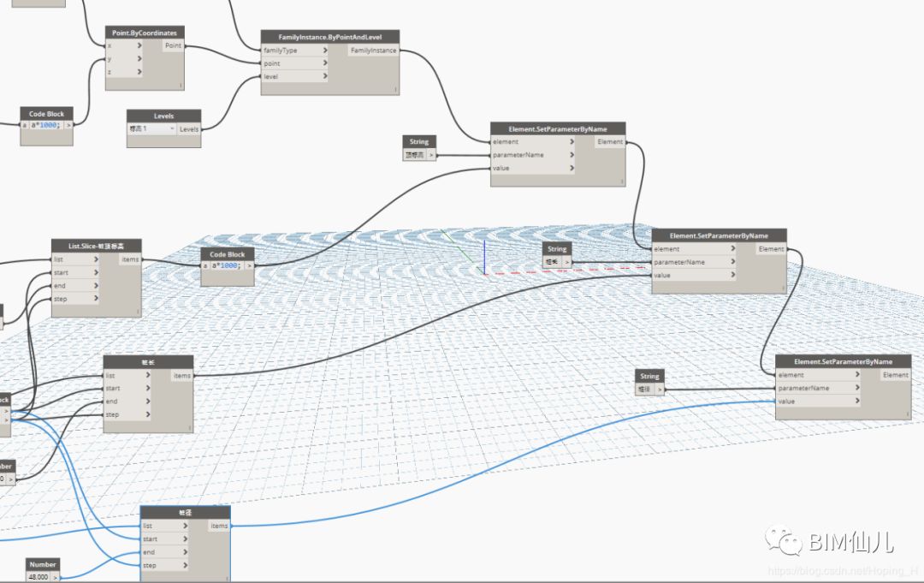924x583 pixels.
Task: Click the y input port of Point.ByCoordinates
Action: [124, 58]
